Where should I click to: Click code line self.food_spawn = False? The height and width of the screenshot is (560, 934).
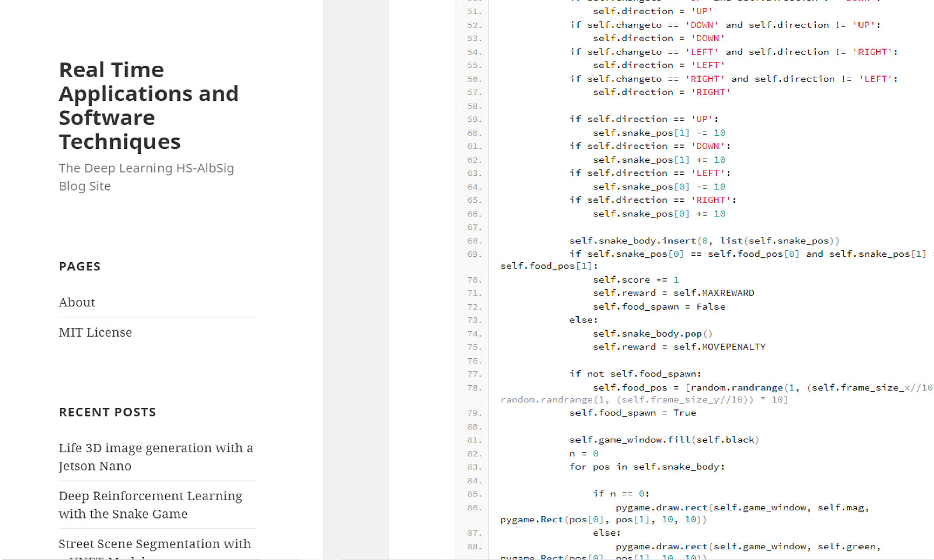click(659, 306)
